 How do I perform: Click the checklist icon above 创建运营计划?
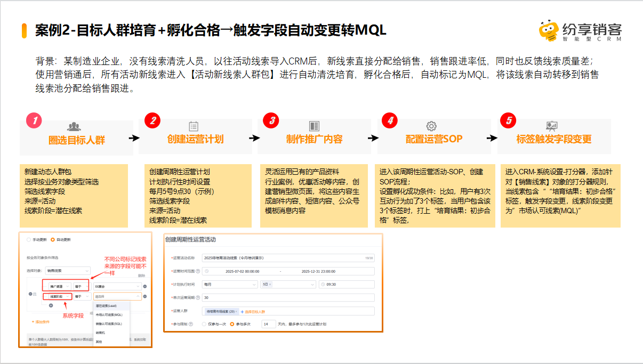click(x=194, y=126)
